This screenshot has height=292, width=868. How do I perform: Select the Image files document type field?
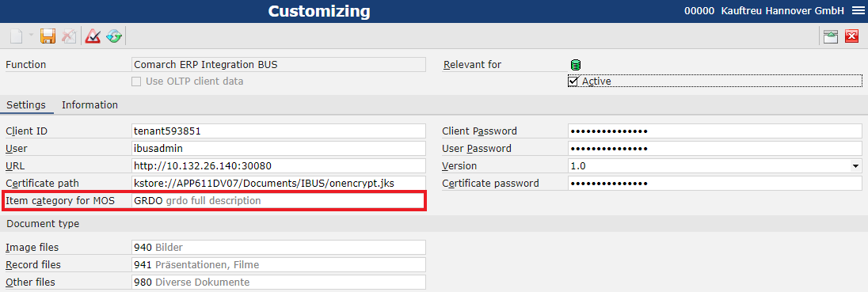(x=279, y=247)
